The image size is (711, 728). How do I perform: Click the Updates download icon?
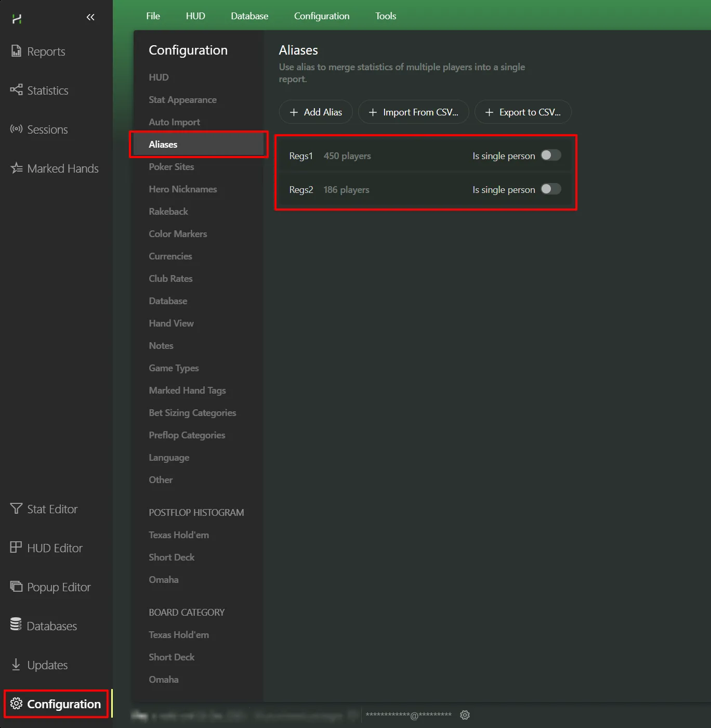point(16,665)
